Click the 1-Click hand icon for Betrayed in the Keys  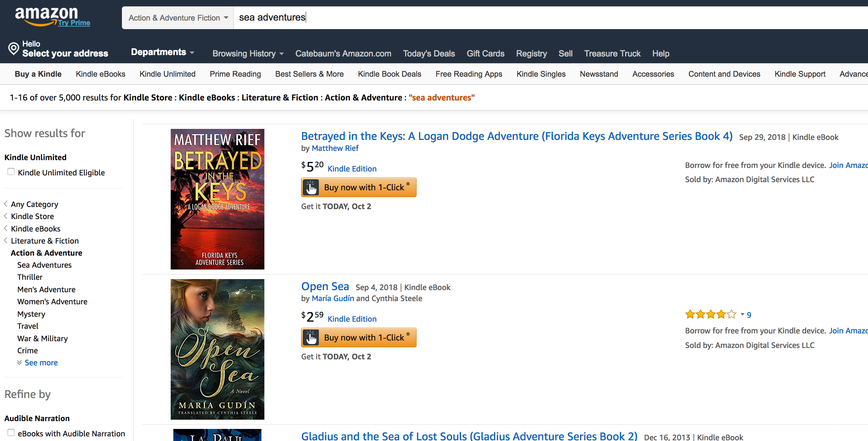[311, 187]
